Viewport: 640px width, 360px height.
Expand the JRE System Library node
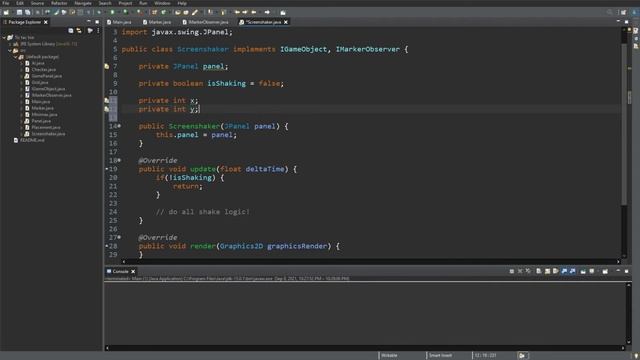pos(10,44)
